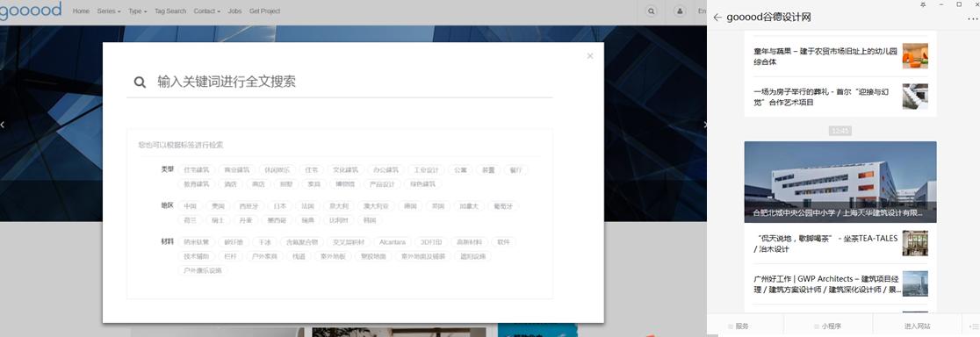
Task: Click the 进入网站 button
Action: coord(917,326)
